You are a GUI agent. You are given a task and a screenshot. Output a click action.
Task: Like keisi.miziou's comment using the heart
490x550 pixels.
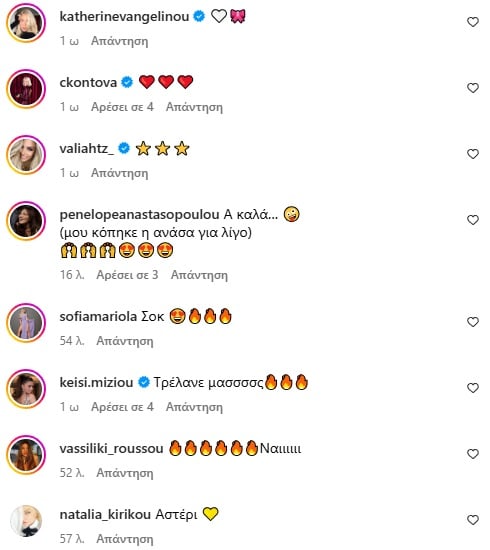pyautogui.click(x=472, y=388)
